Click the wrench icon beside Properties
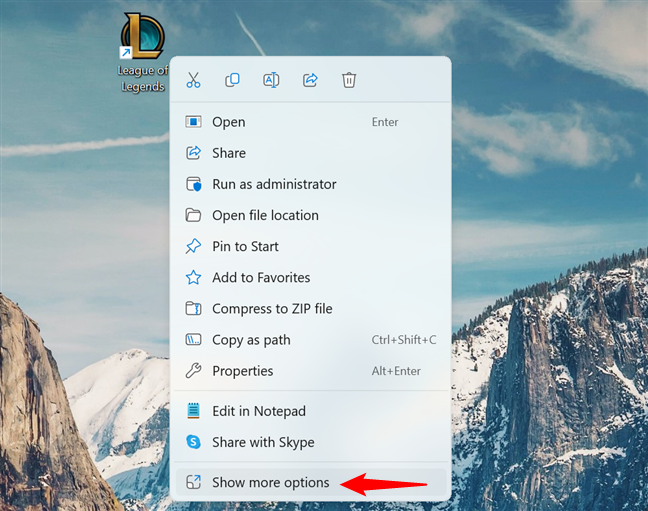This screenshot has height=511, width=648. tap(193, 371)
